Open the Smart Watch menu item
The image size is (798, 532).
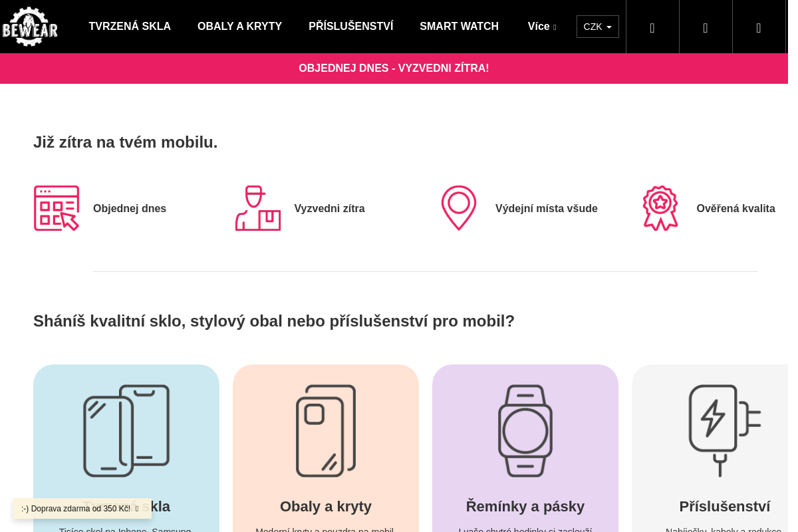click(x=459, y=27)
